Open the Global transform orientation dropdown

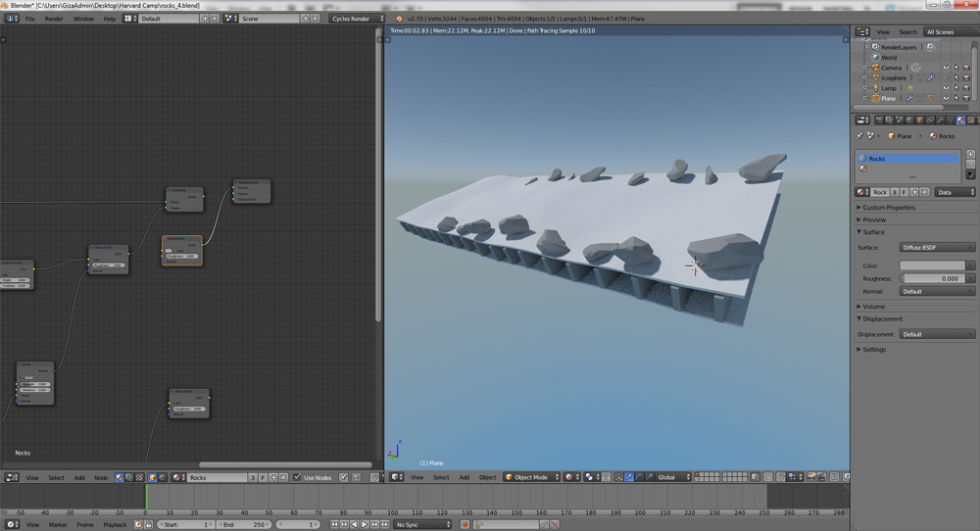click(673, 477)
